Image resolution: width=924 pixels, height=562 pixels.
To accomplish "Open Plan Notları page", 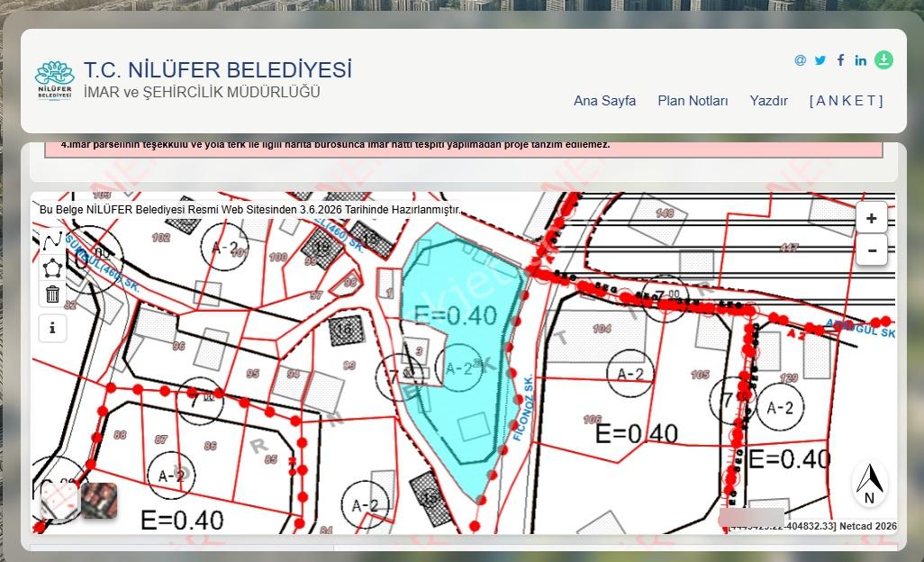I will [x=693, y=101].
